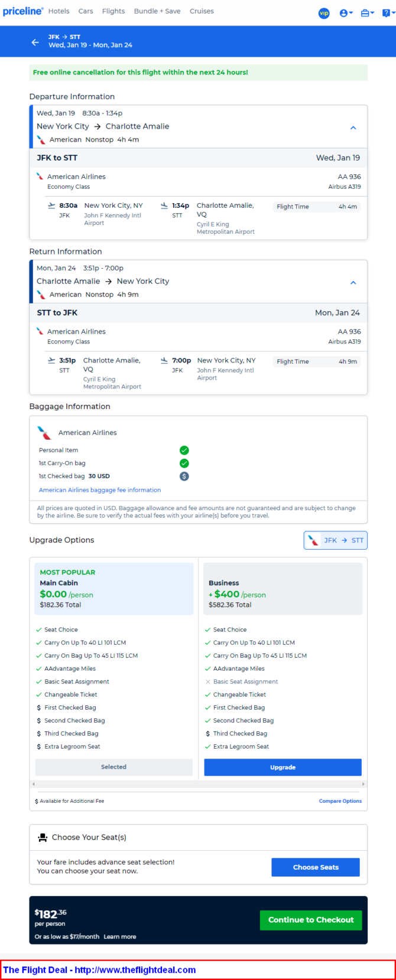Viewport: 396px width, 980px height.
Task: Click Upgrade button for Business
Action: click(283, 767)
